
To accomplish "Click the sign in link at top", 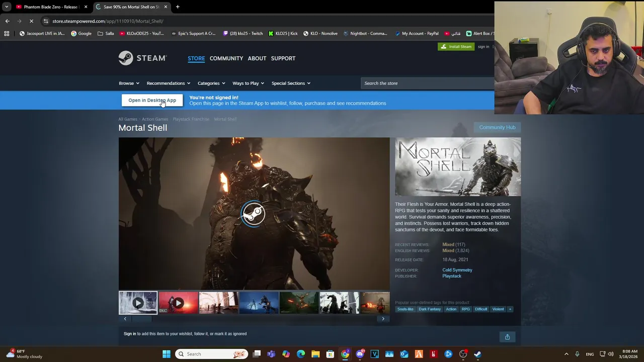I will [x=484, y=47].
